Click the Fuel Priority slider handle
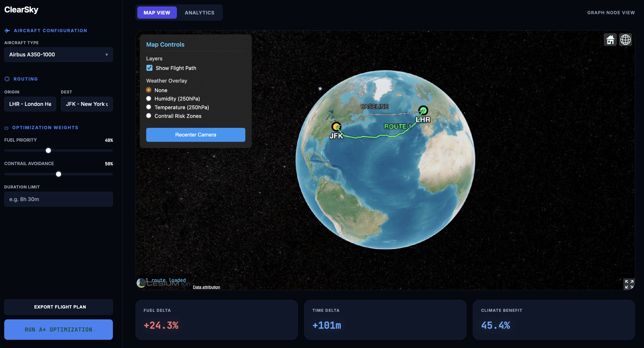 pos(48,150)
